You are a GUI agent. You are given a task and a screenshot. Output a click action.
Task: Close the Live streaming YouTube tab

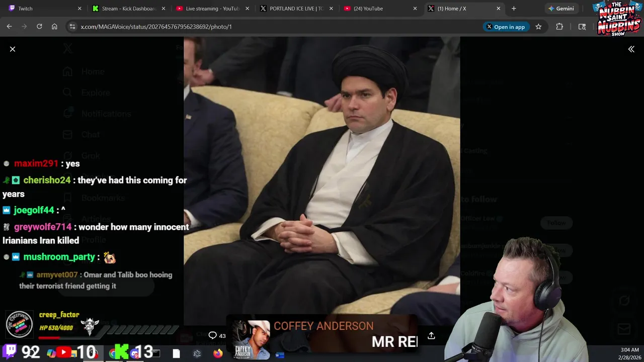[247, 9]
